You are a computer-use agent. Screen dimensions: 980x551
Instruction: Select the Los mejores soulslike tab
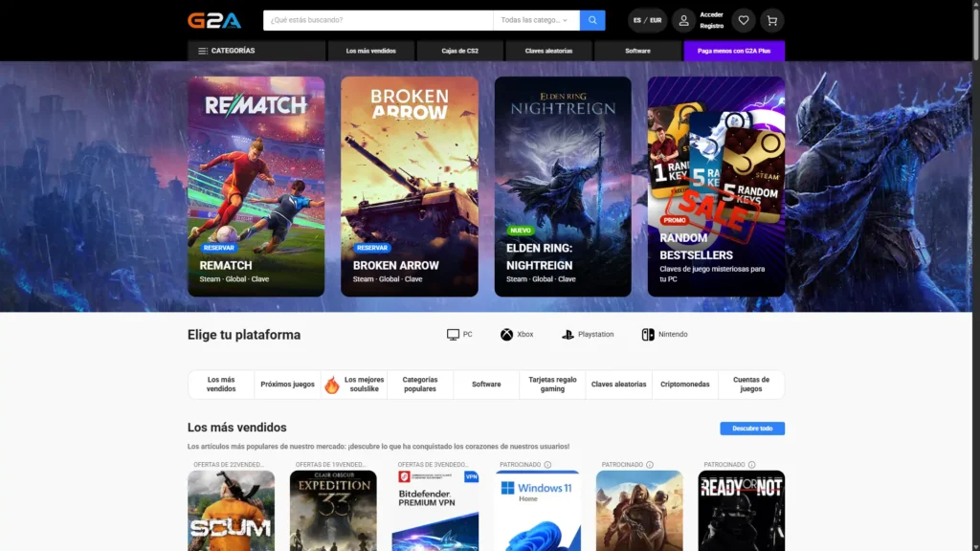point(354,385)
